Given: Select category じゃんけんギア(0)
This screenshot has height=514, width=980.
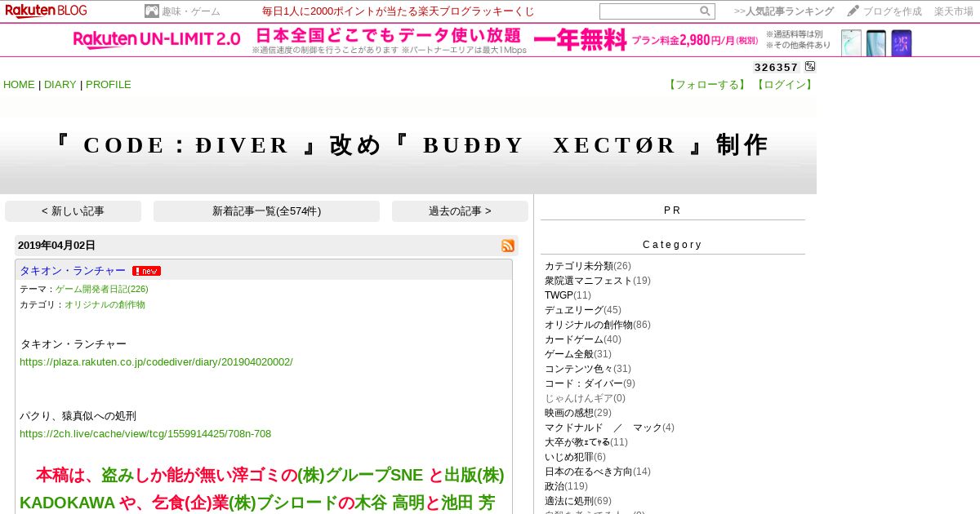Looking at the screenshot, I should point(585,398).
